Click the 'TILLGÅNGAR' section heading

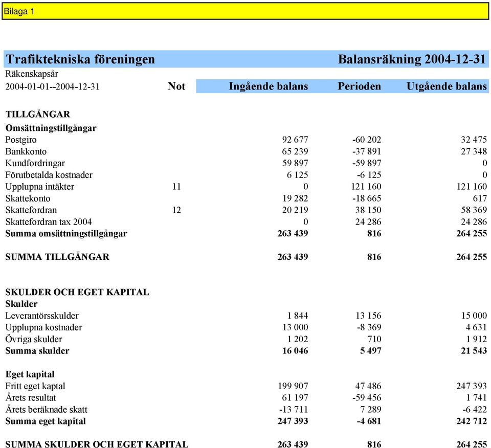(37, 114)
